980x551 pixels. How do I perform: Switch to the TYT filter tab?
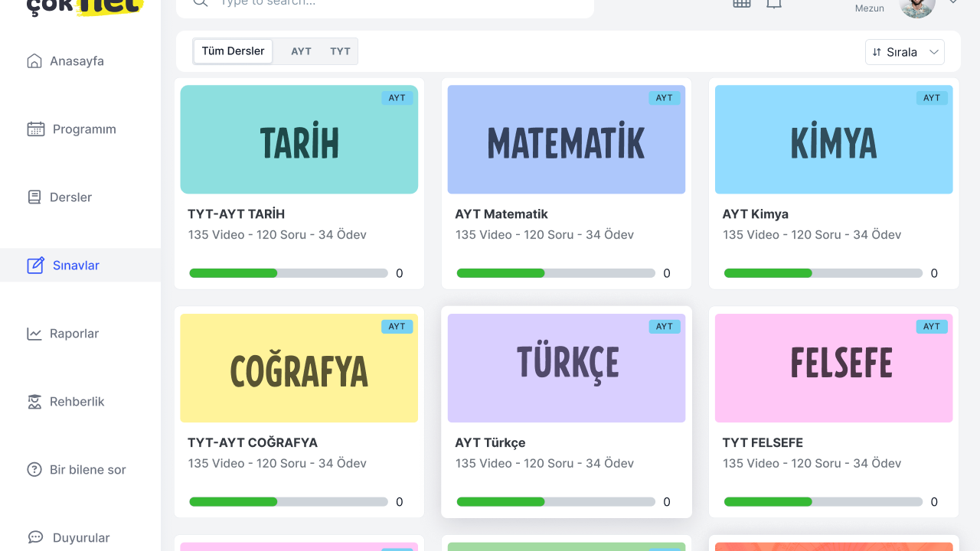(x=340, y=51)
